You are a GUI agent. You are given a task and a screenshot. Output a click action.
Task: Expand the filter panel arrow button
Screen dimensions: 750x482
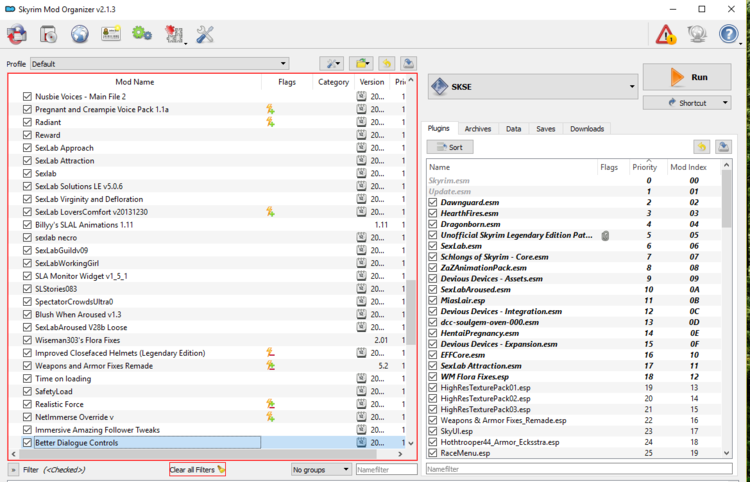pos(13,470)
